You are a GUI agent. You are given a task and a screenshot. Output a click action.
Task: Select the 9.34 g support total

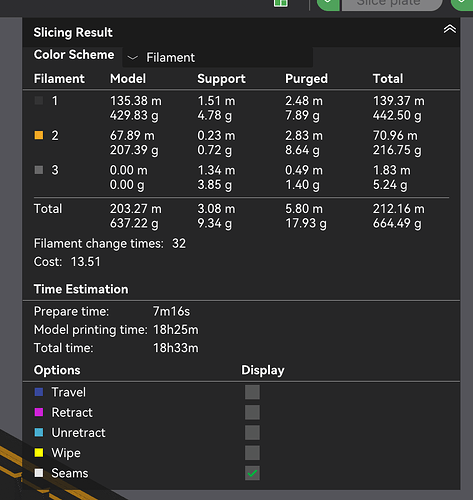(215, 223)
